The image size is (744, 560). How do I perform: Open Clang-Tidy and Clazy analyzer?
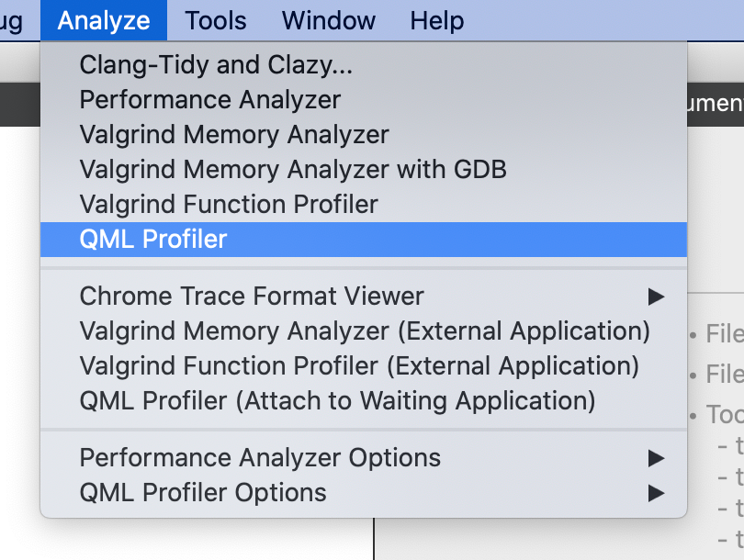pos(216,65)
